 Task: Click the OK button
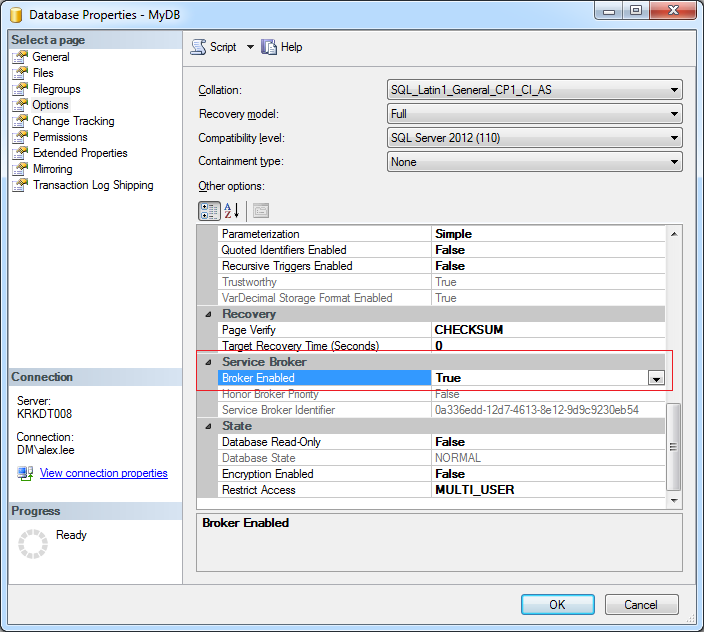pyautogui.click(x=558, y=605)
